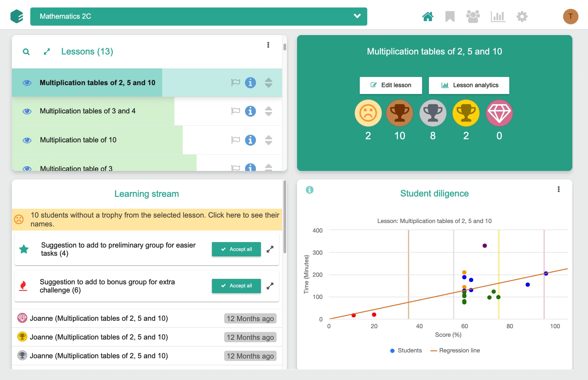Click the flag icon on Multiplication tables of 3 and 4
This screenshot has width=588, height=380.
pos(235,111)
